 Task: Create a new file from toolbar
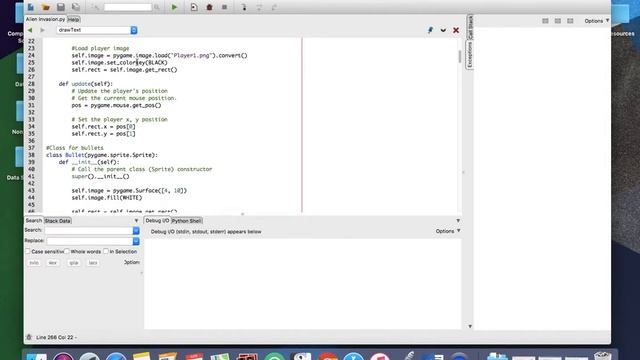tap(31, 7)
